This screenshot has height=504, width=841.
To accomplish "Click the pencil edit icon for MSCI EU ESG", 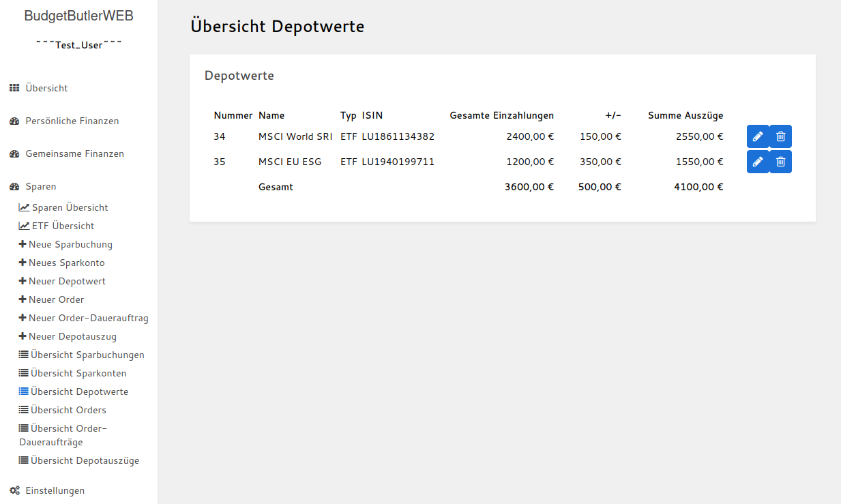I will (758, 162).
